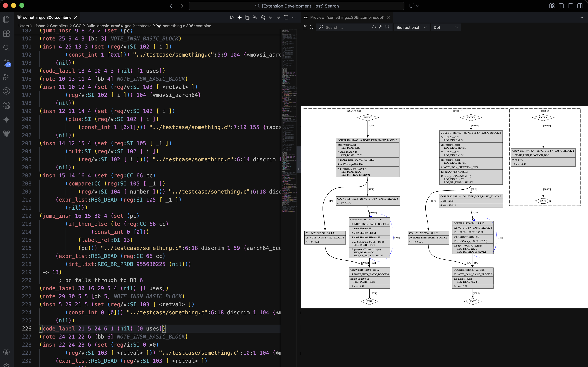The image size is (588, 367).
Task: Open the Run and Debug view
Action: tap(7, 77)
